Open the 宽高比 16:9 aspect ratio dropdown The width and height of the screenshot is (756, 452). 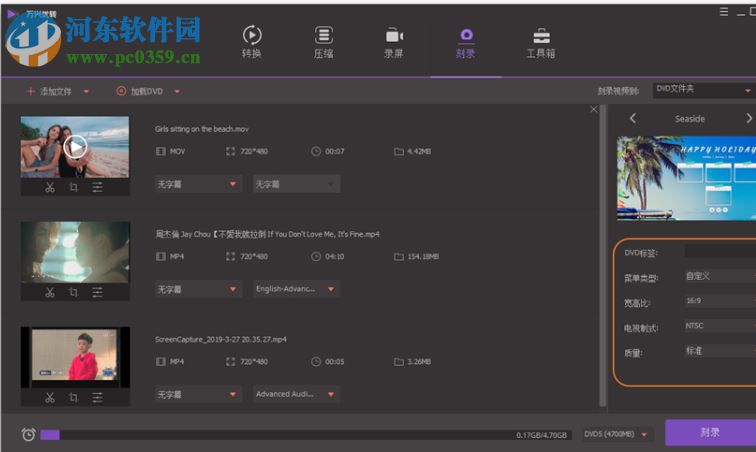pos(720,301)
